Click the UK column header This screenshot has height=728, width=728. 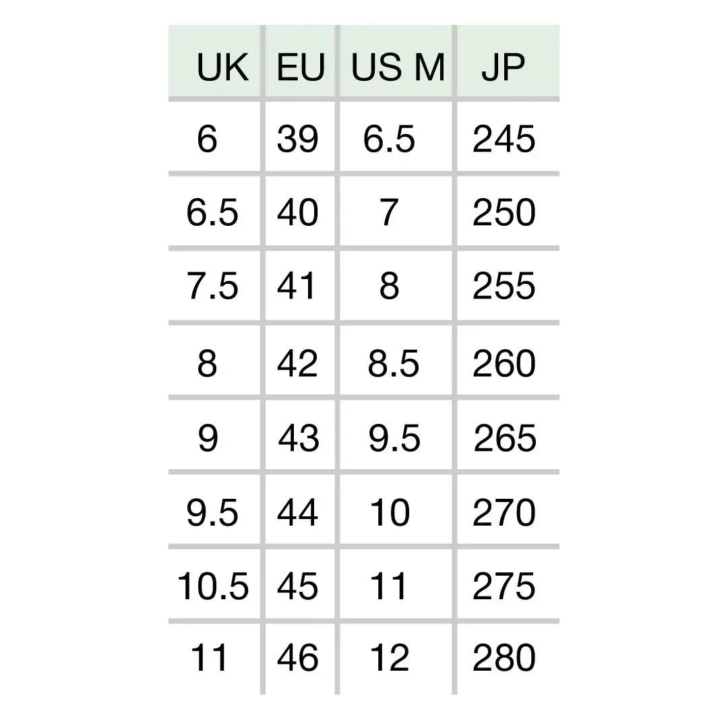point(222,67)
